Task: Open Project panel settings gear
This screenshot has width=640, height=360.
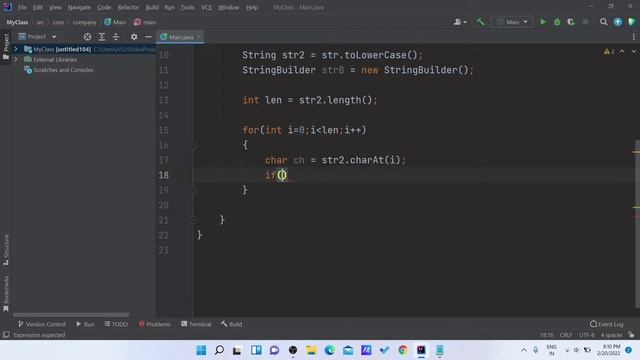Action: click(134, 37)
